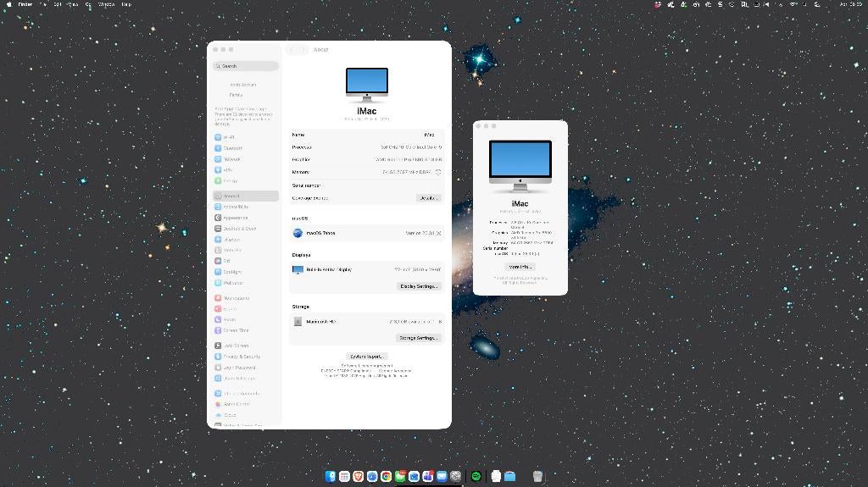Click More Info in small About window
Image resolution: width=868 pixels, height=487 pixels.
(x=520, y=268)
